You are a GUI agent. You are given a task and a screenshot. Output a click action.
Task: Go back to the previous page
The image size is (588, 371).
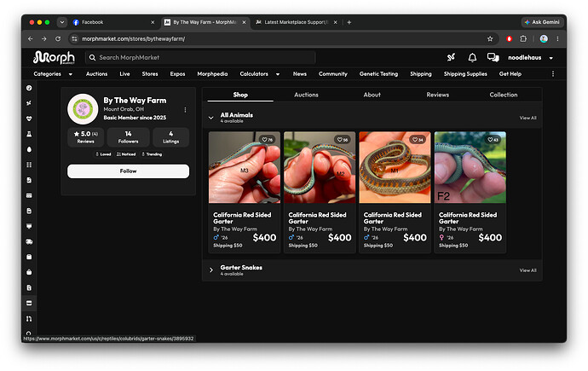click(x=31, y=38)
